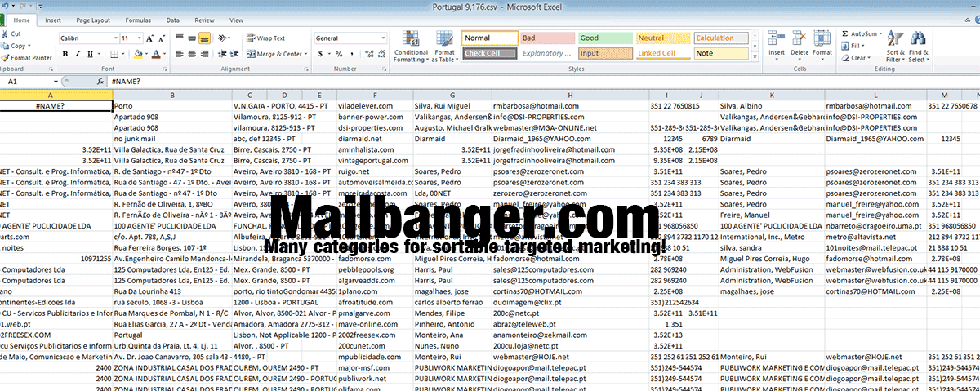
Task: Click the Increase Indent icon
Action: (236, 54)
